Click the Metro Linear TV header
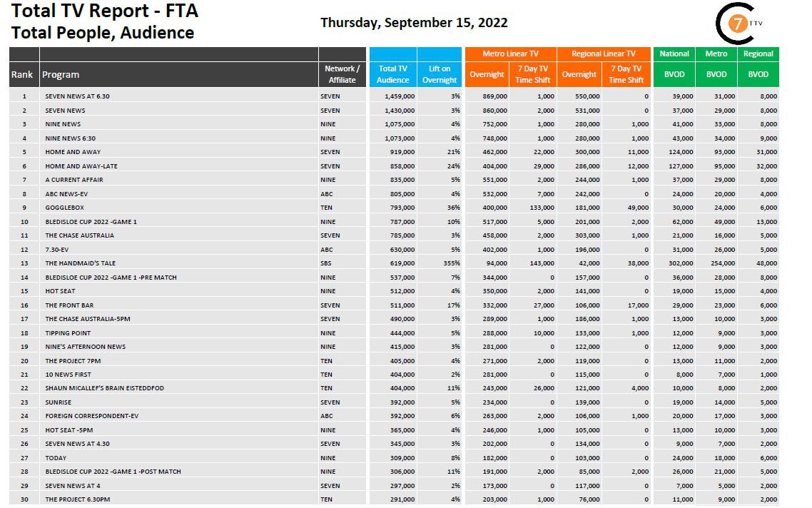812x508 pixels. [x=509, y=54]
